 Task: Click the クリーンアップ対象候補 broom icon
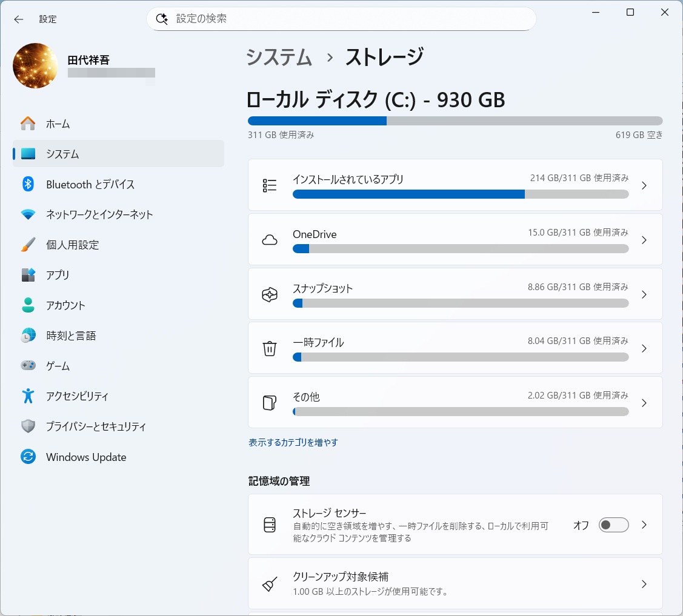pyautogui.click(x=270, y=584)
